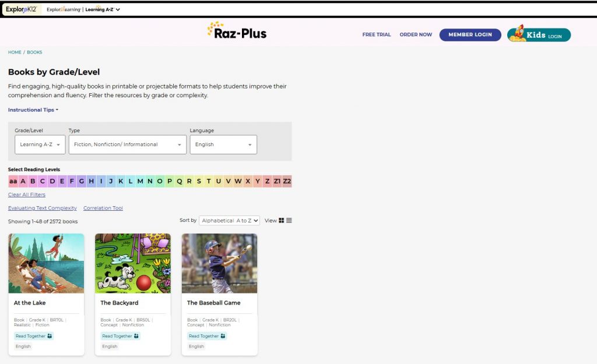Select reading level Y
Screen dimensions: 597x364
click(257, 182)
